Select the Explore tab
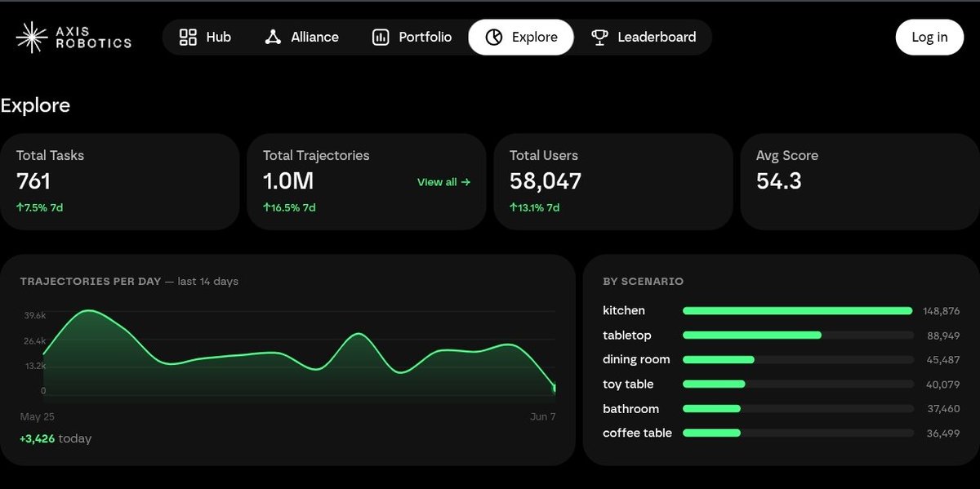The height and width of the screenshot is (489, 980). [521, 37]
